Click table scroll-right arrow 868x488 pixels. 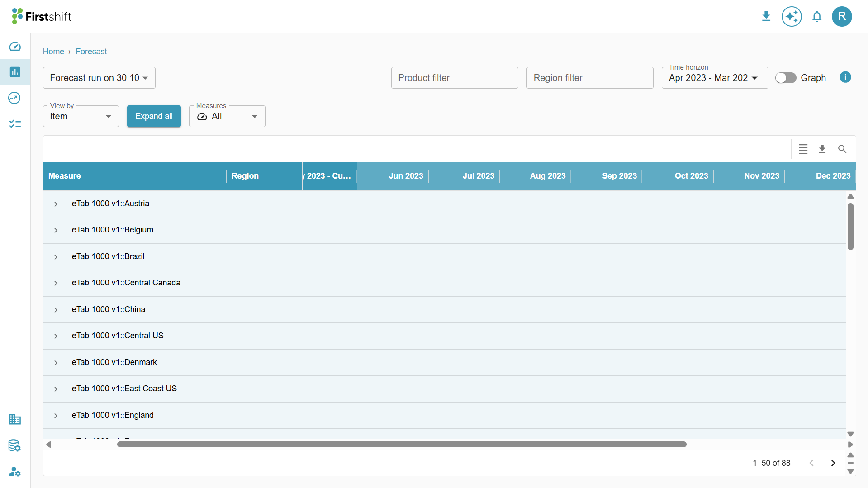[x=850, y=445]
